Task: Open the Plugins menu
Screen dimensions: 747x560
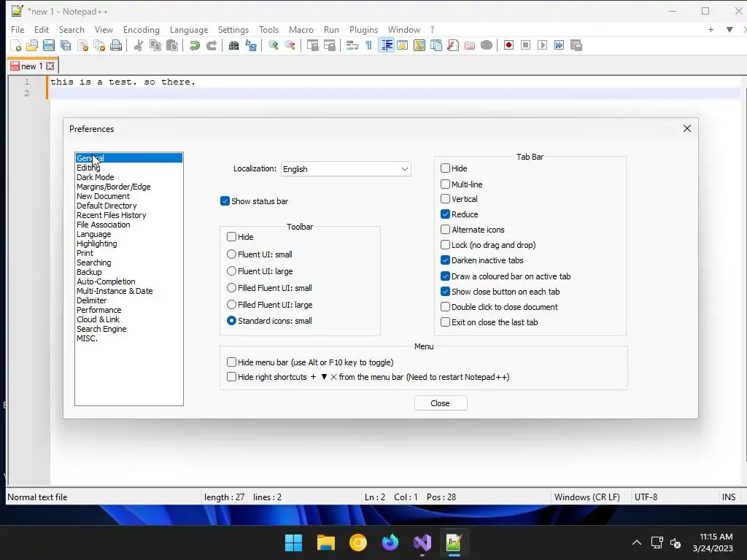Action: point(363,29)
